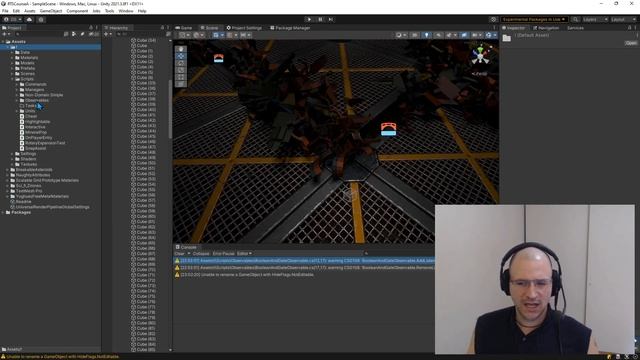640x360 pixels.
Task: Click the Pause button in the top toolbar
Action: tap(320, 19)
